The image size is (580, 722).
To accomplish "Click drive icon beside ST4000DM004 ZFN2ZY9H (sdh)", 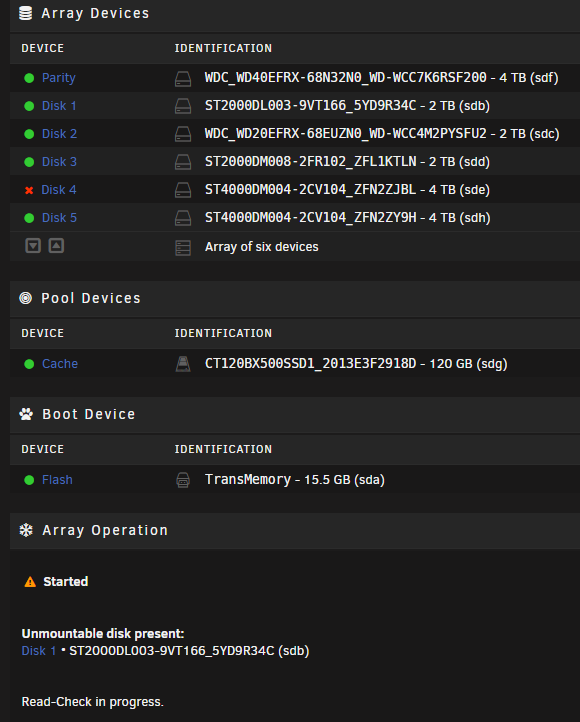I will tap(183, 218).
